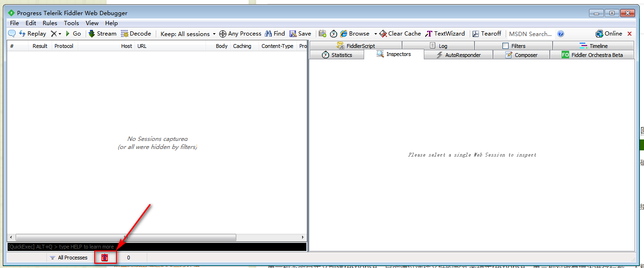Click the Go resume button
644x268 pixels.
(73, 34)
